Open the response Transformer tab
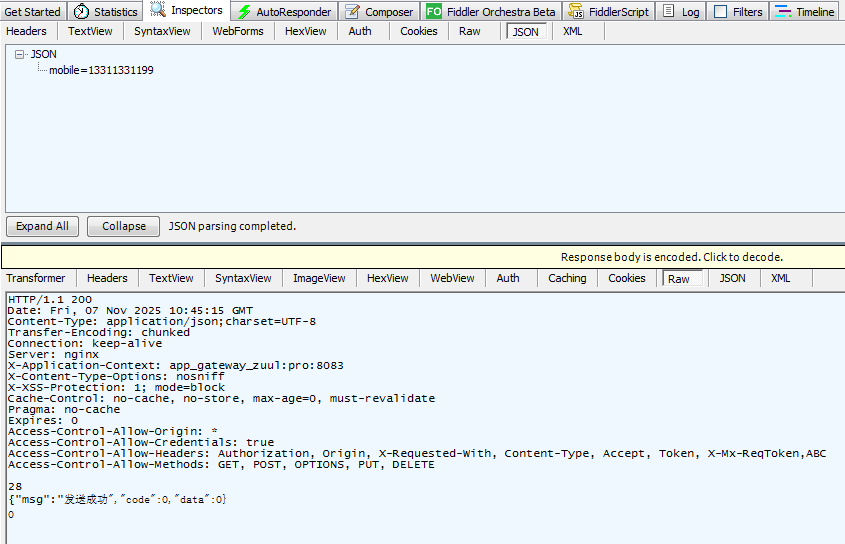 [36, 278]
